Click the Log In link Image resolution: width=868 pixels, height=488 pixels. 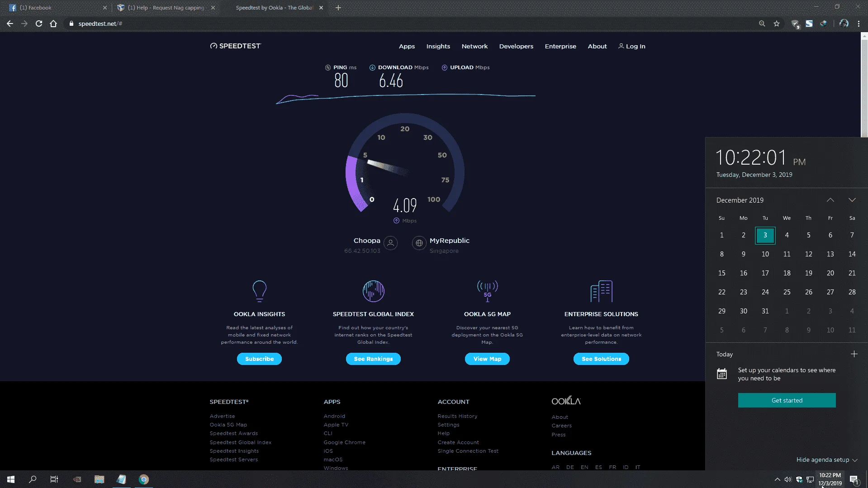point(632,46)
